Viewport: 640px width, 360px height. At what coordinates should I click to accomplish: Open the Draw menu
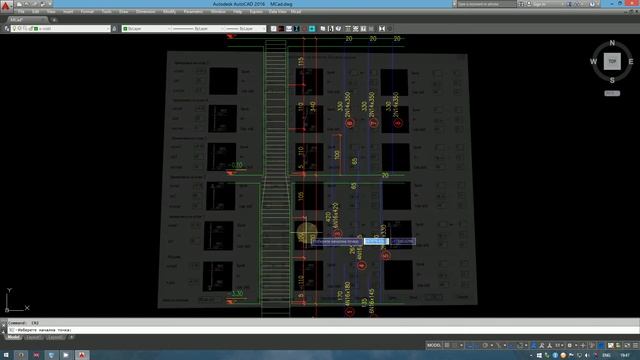[124, 12]
